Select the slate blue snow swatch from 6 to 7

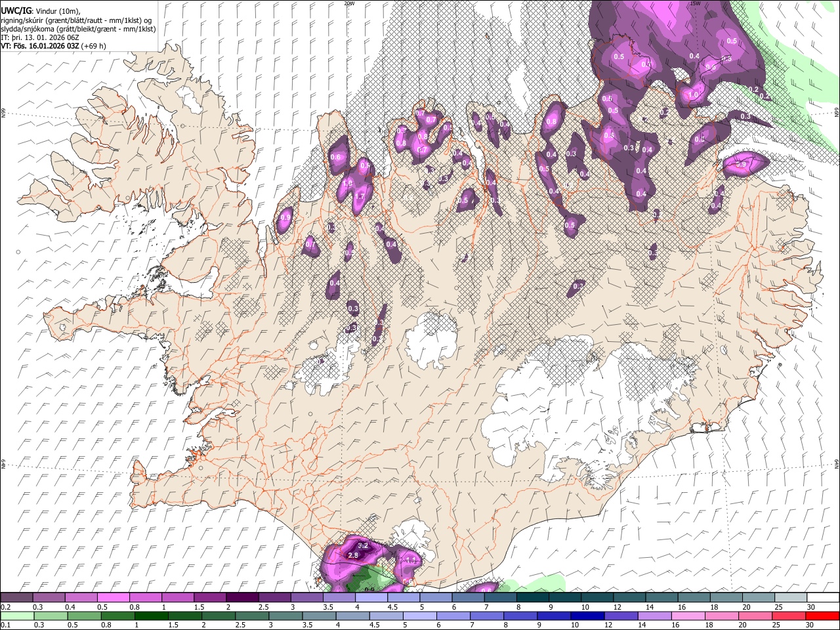pyautogui.click(x=468, y=598)
